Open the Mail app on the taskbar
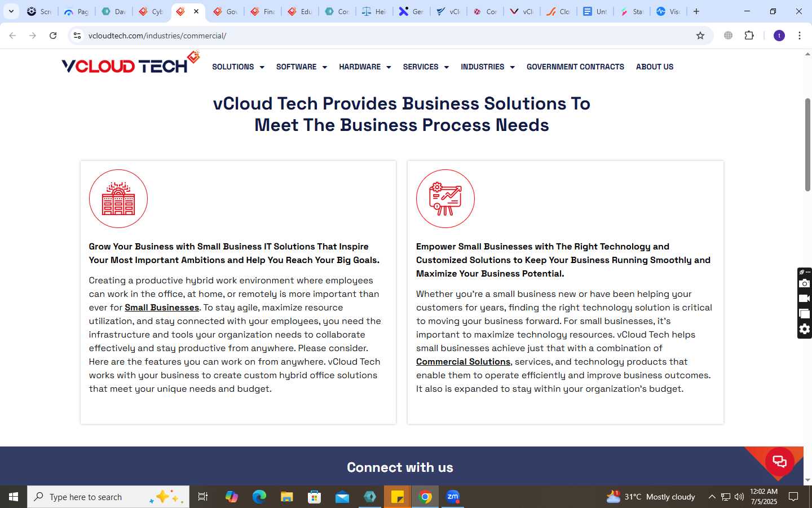The width and height of the screenshot is (812, 508). (342, 497)
